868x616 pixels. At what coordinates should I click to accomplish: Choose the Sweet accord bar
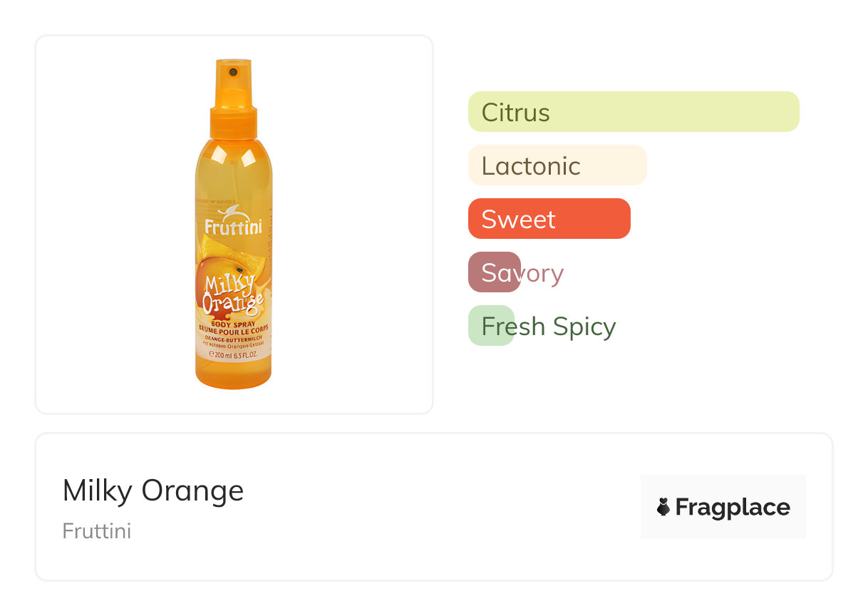point(549,219)
